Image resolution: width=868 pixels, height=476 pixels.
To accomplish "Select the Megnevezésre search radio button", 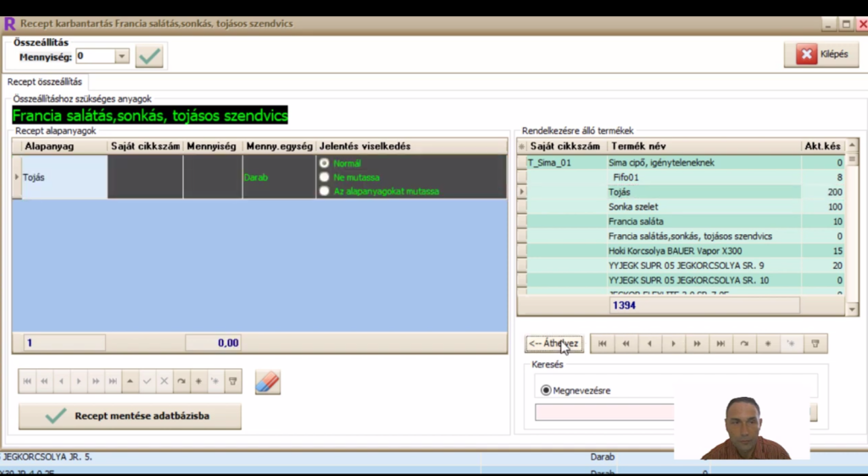I will point(546,390).
